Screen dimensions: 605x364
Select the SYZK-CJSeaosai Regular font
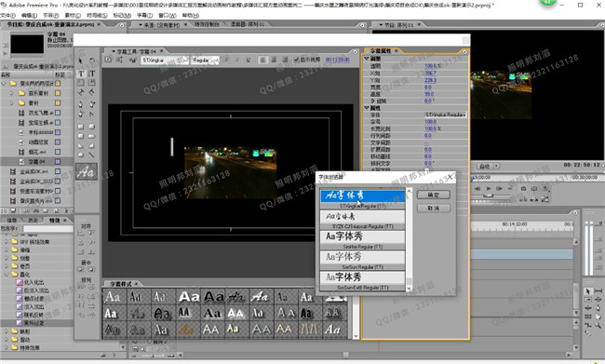pyautogui.click(x=362, y=220)
